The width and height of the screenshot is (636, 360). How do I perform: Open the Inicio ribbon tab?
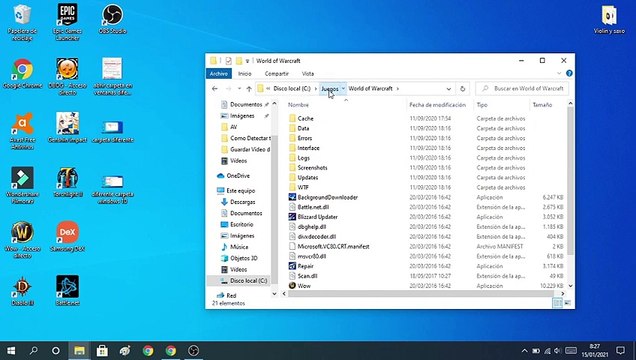[245, 73]
